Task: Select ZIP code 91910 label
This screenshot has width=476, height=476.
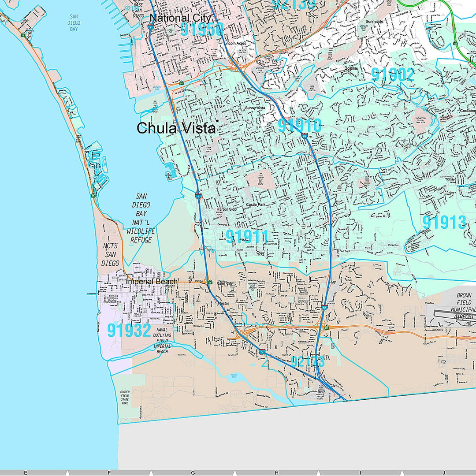Action: pyautogui.click(x=300, y=126)
